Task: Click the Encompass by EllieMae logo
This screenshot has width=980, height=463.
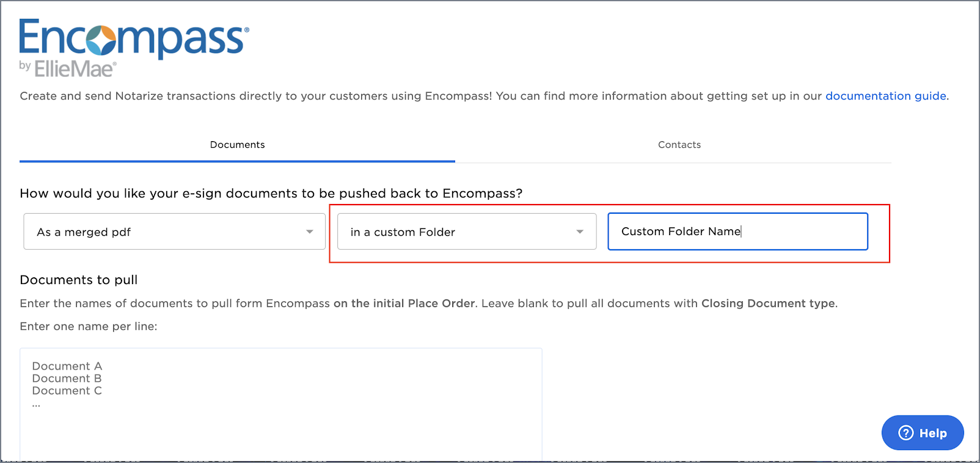Action: click(134, 48)
